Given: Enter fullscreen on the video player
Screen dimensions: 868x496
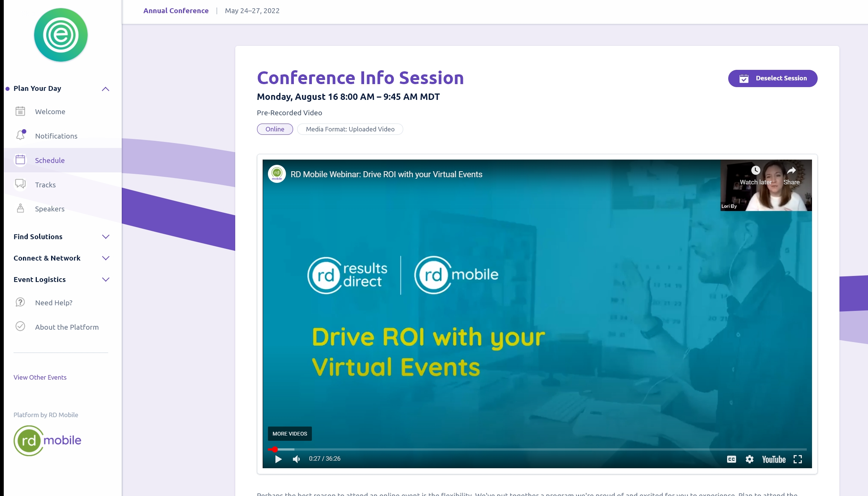Looking at the screenshot, I should tap(798, 459).
